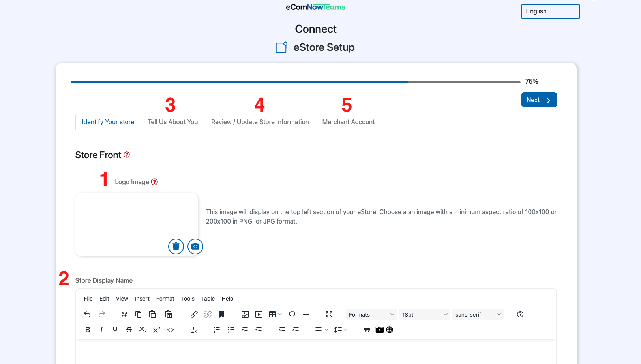This screenshot has width=641, height=364.
Task: Click the camera icon to upload a logo
Action: tap(195, 246)
